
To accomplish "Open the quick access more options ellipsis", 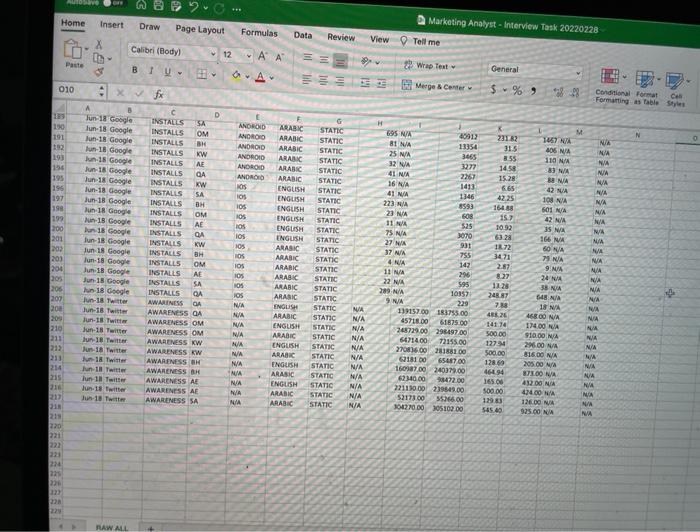I will (237, 9).
